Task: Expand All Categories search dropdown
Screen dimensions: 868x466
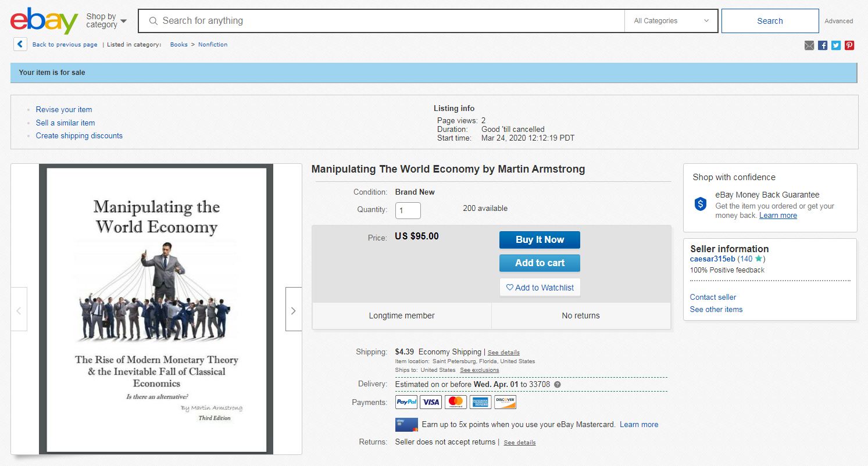Action: point(671,21)
